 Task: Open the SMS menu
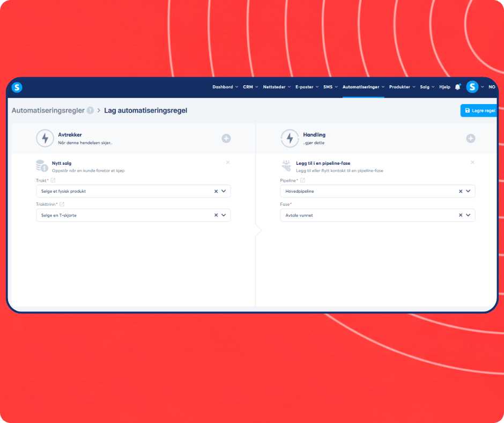coord(330,87)
